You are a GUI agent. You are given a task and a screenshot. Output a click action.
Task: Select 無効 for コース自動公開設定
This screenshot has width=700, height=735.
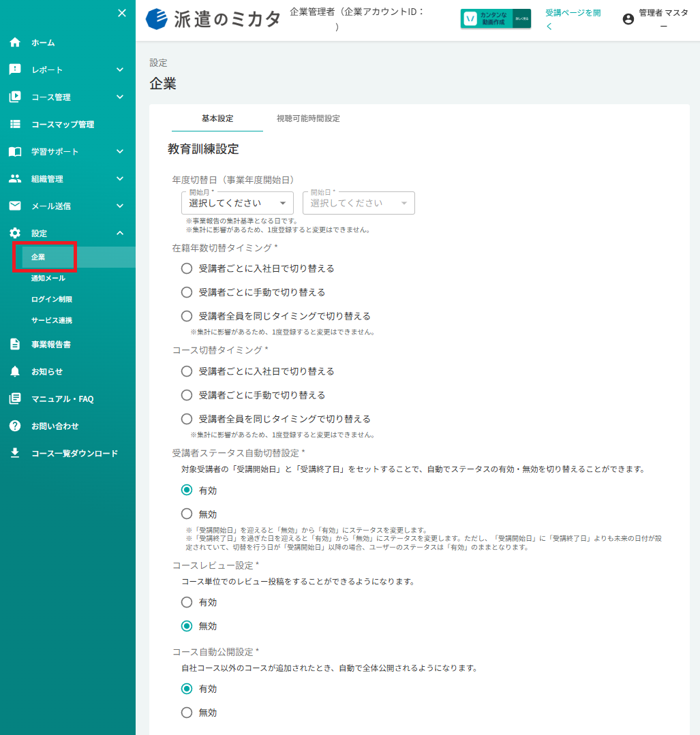187,713
